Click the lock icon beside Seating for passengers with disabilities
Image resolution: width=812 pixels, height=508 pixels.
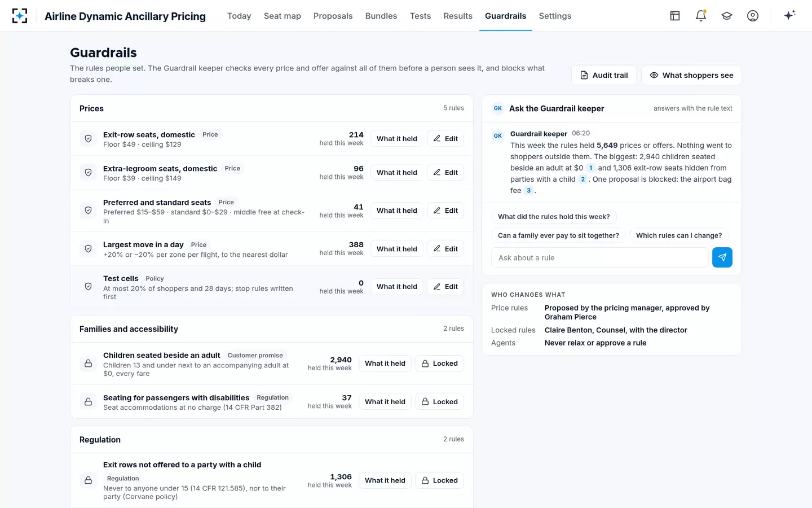pos(89,402)
